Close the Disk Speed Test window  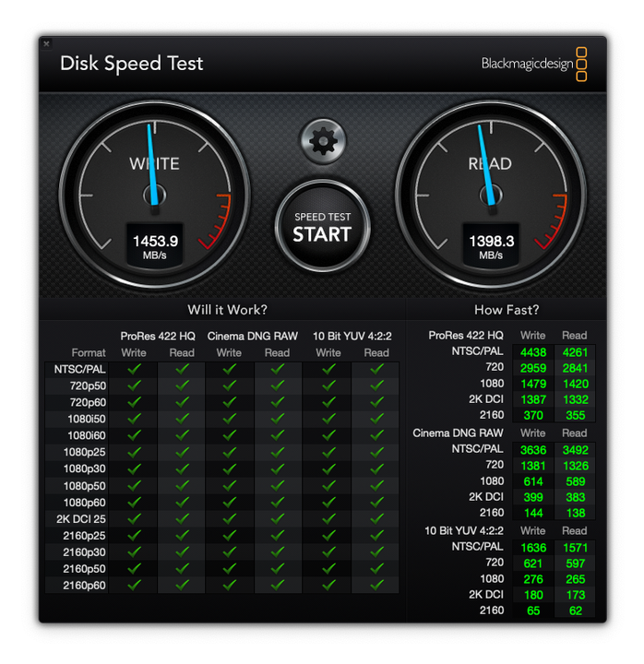coord(47,43)
